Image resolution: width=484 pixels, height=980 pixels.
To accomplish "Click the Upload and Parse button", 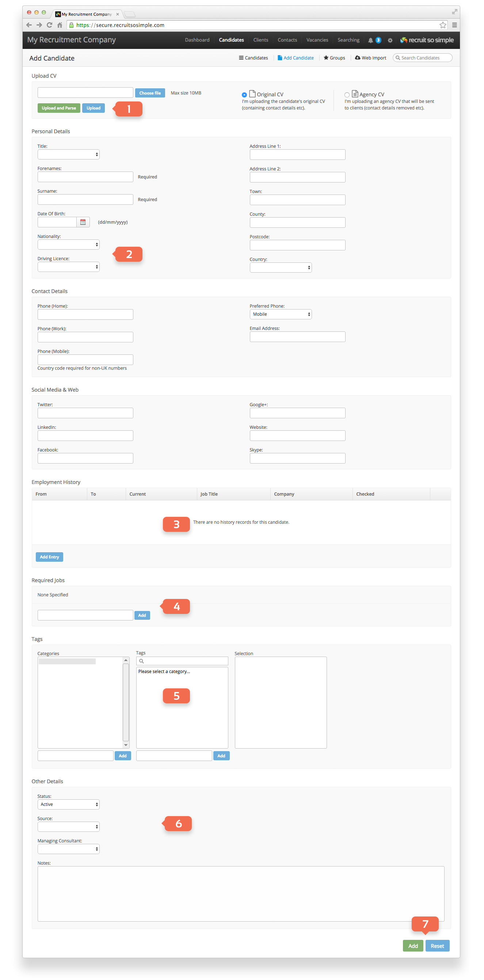I will (x=59, y=108).
